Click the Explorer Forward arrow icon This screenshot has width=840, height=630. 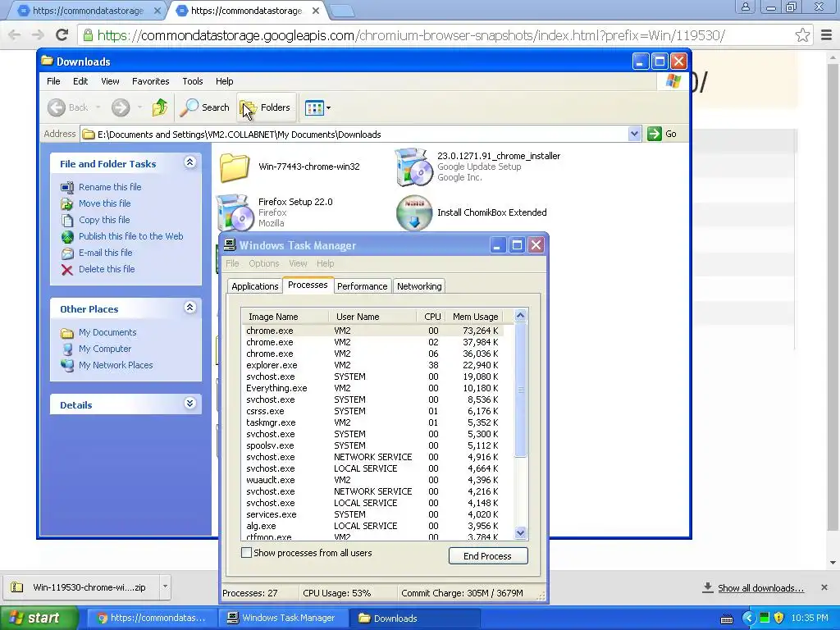(x=121, y=107)
